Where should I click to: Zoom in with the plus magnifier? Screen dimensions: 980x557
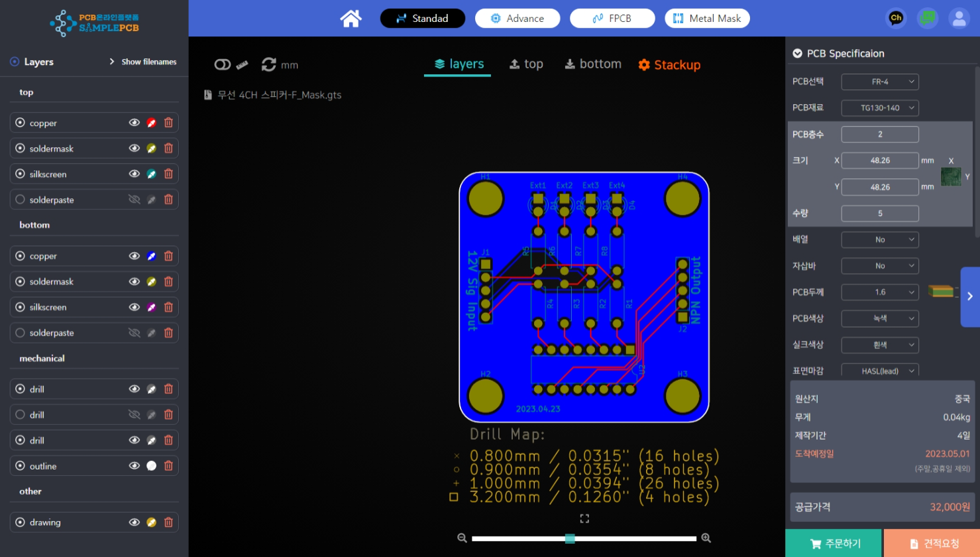[x=706, y=538]
